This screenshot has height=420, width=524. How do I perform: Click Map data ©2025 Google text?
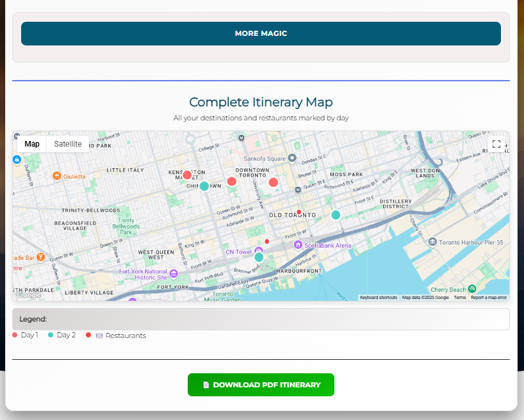425,297
